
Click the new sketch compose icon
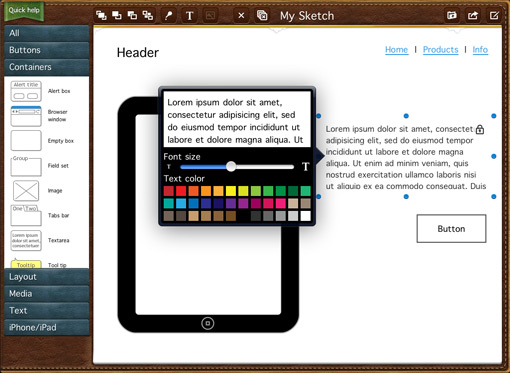(x=494, y=15)
